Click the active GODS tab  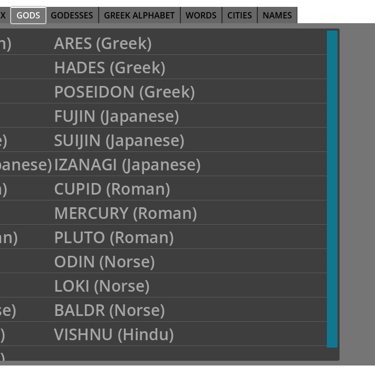[x=28, y=15]
